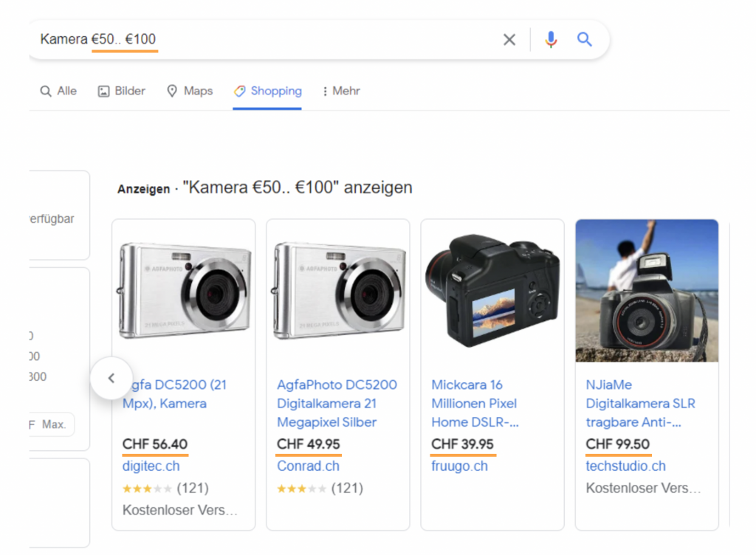This screenshot has height=555, width=756.
Task: Visit the techstudio.ch seller link
Action: point(626,466)
